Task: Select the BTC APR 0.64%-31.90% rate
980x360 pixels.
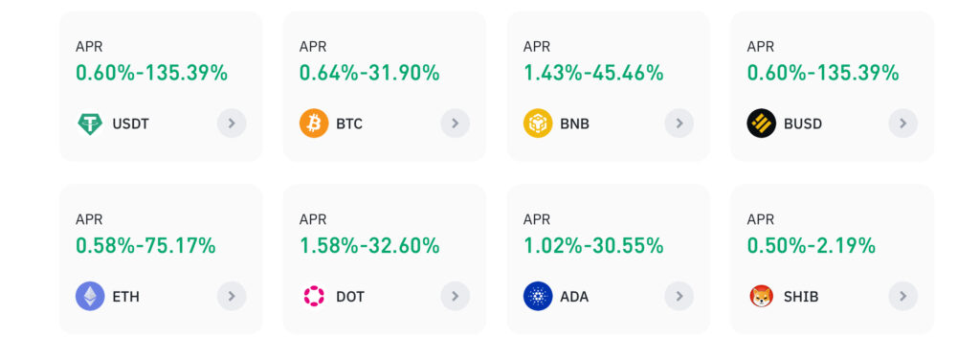Action: click(369, 73)
